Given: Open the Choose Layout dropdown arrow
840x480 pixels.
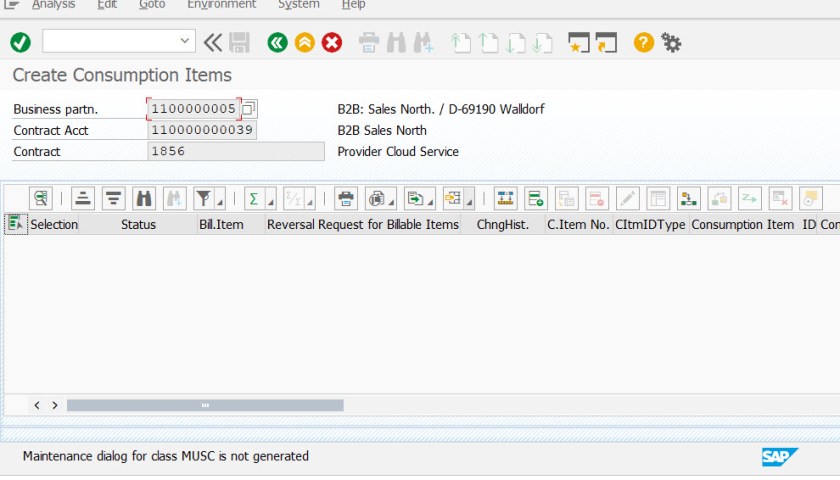Looking at the screenshot, I should click(469, 201).
